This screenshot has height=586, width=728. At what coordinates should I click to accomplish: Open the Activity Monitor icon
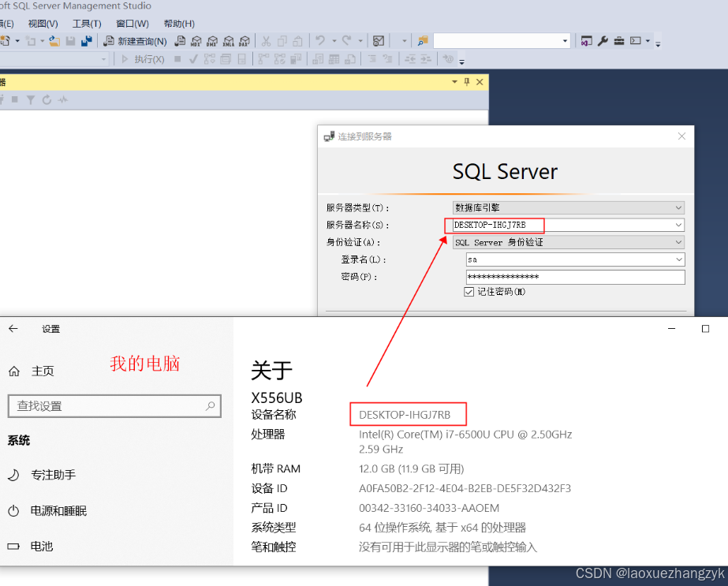(379, 41)
